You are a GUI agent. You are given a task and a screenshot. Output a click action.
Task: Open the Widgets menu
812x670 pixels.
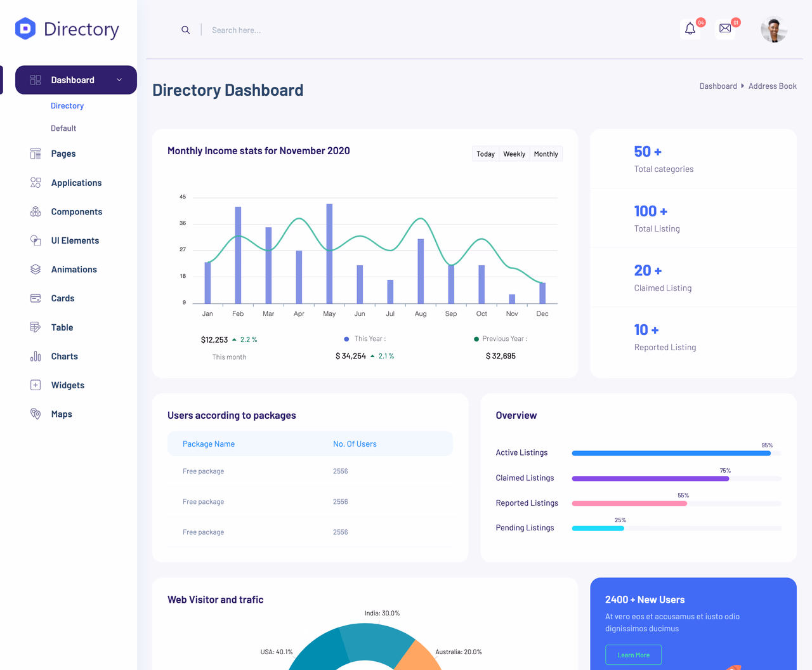[x=68, y=385]
